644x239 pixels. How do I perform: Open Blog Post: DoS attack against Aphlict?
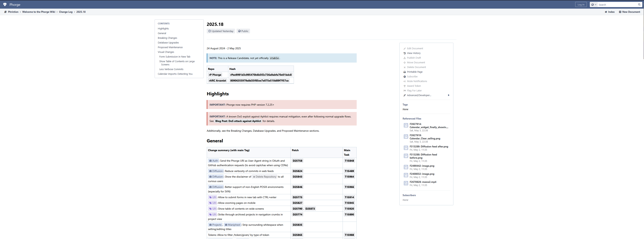click(238, 121)
